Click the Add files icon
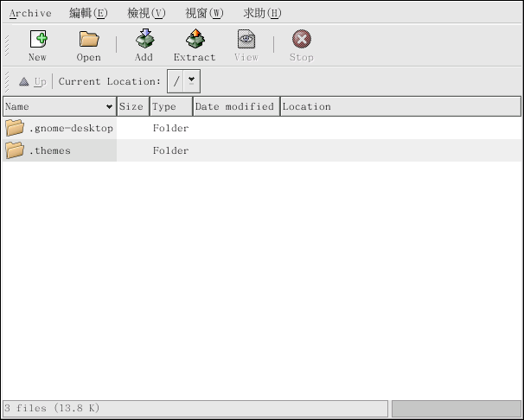Screen dimensions: 524x420 click(x=144, y=40)
